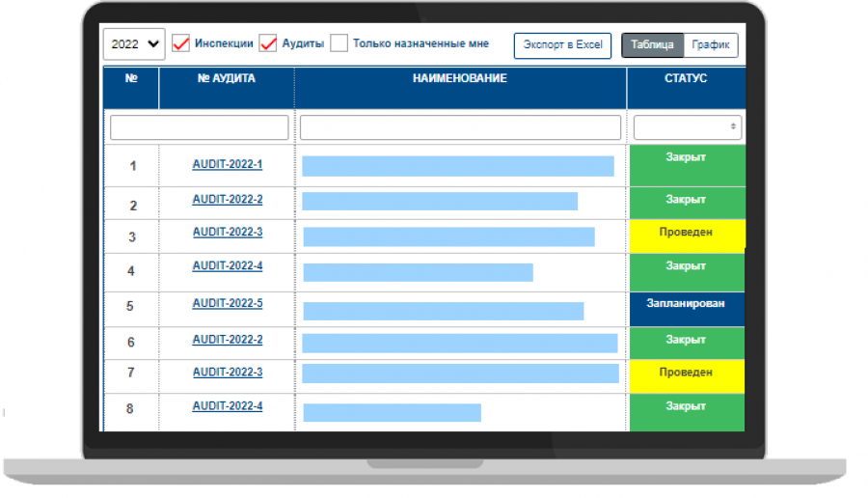
Task: Click the Экспорт в Excel button
Action: point(562,45)
